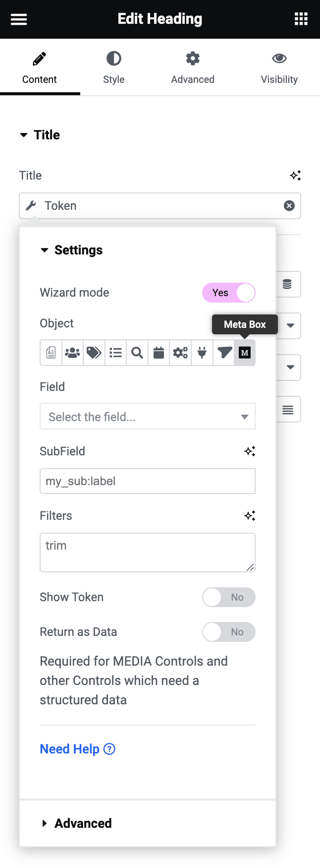Viewport: 320px width, 868px height.
Task: Turn off Wizard mode switch
Action: point(229,293)
